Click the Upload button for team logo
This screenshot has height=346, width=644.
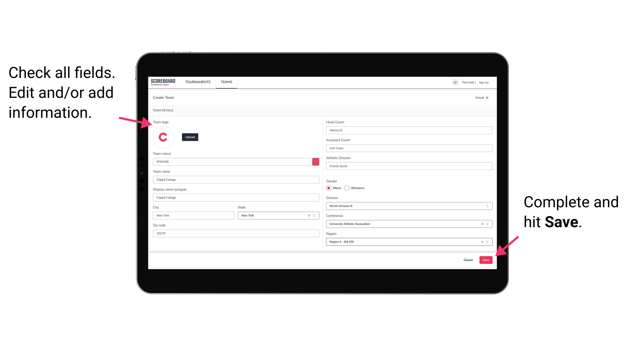pos(190,137)
